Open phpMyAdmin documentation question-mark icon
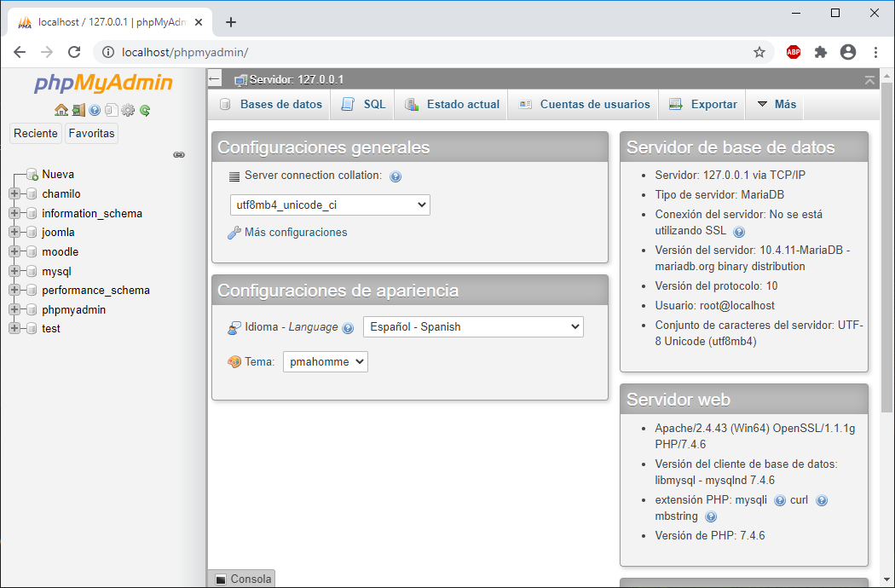The image size is (895, 588). click(94, 111)
